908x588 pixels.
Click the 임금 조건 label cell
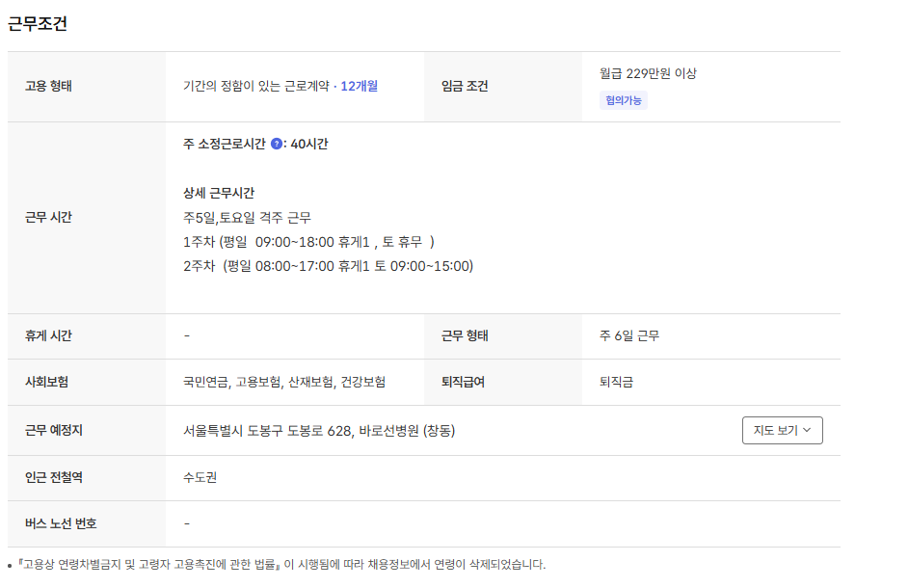tap(465, 86)
